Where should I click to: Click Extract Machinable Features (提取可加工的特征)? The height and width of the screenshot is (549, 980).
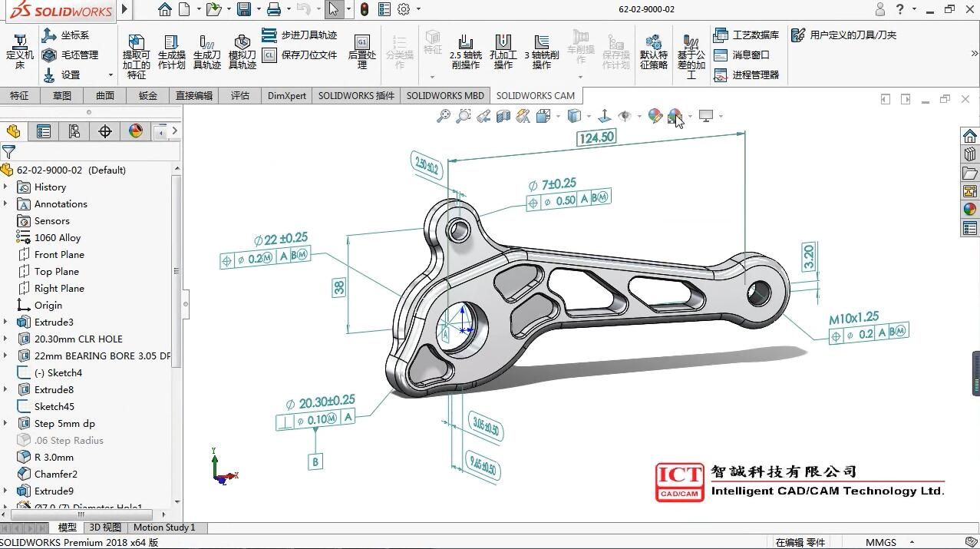click(136, 56)
